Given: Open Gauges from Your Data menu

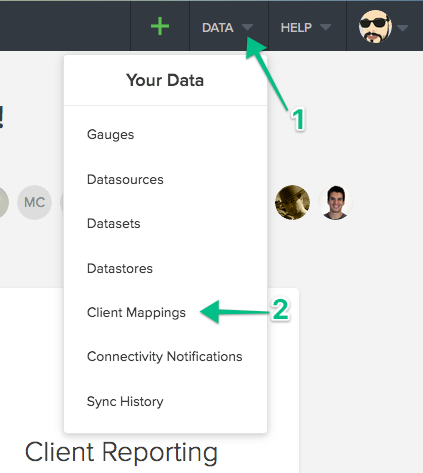Looking at the screenshot, I should click(x=110, y=135).
